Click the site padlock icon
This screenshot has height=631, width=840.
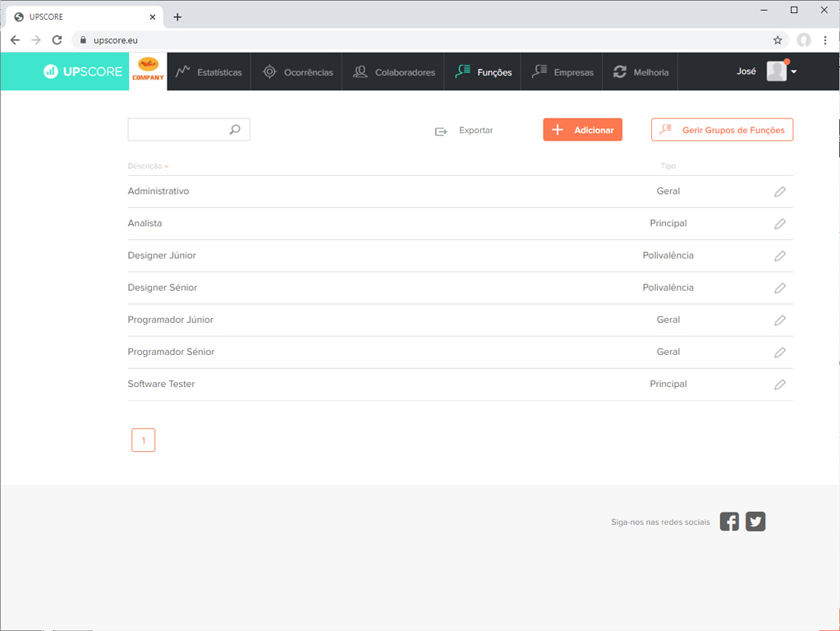coord(83,39)
